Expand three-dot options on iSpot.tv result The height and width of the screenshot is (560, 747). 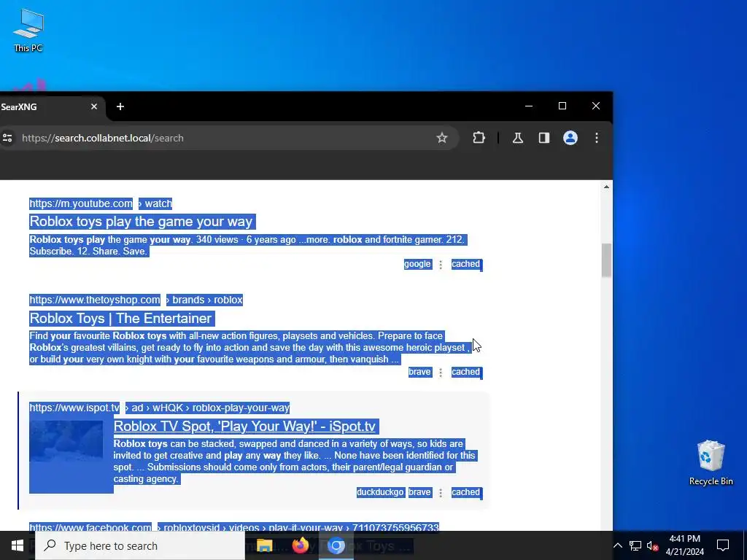click(x=441, y=493)
